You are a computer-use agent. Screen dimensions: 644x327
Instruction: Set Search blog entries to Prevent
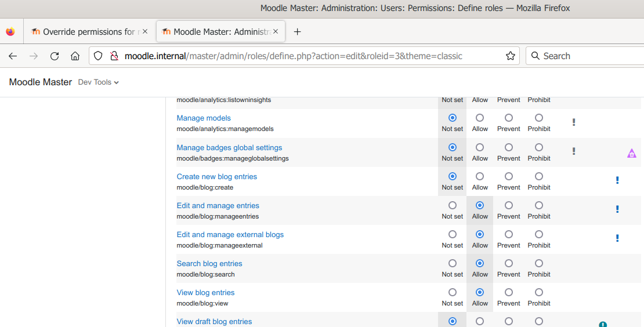click(508, 263)
